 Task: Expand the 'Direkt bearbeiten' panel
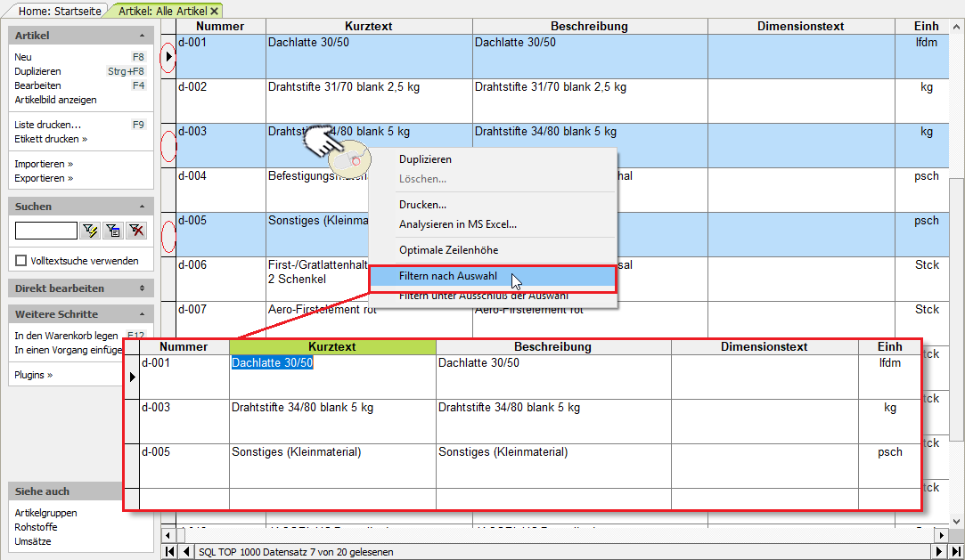tap(142, 288)
